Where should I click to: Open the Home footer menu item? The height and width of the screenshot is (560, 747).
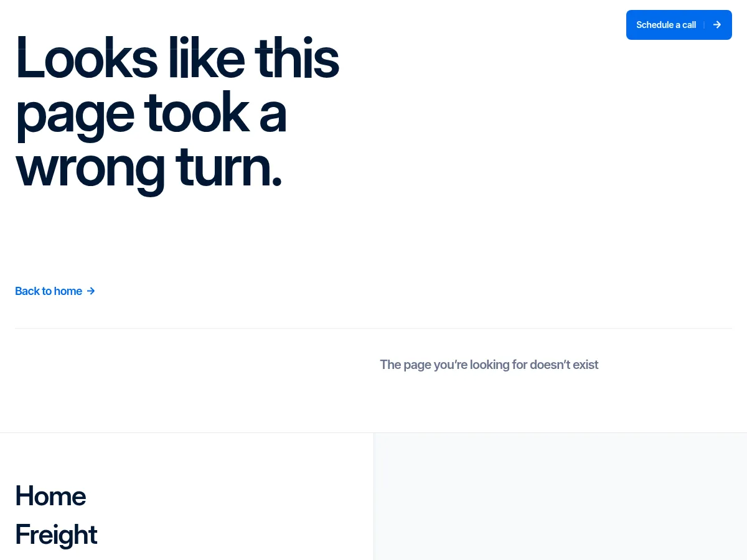click(50, 496)
